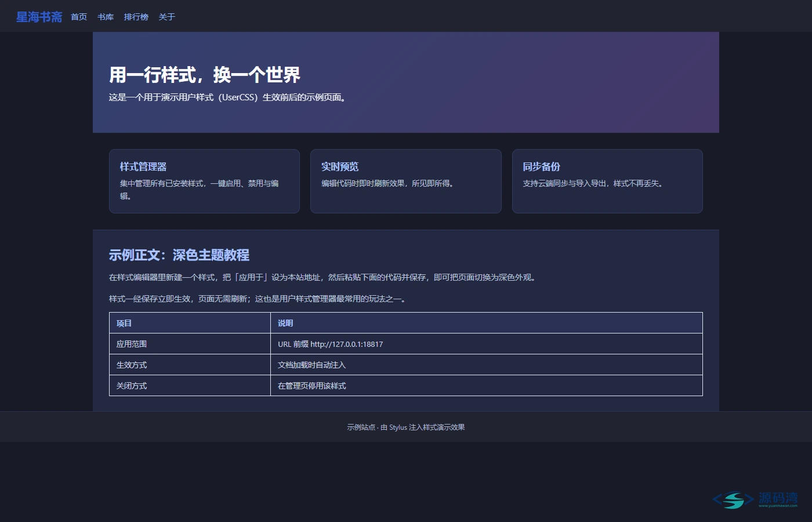The height and width of the screenshot is (522, 812).
Task: Select the 关闭方式 table cell
Action: pyautogui.click(x=190, y=386)
